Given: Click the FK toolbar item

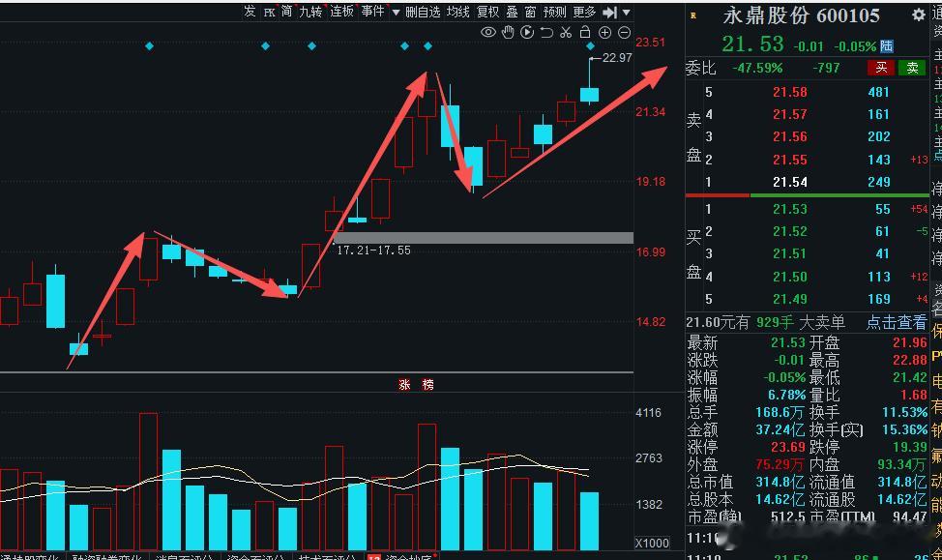Looking at the screenshot, I should point(269,12).
